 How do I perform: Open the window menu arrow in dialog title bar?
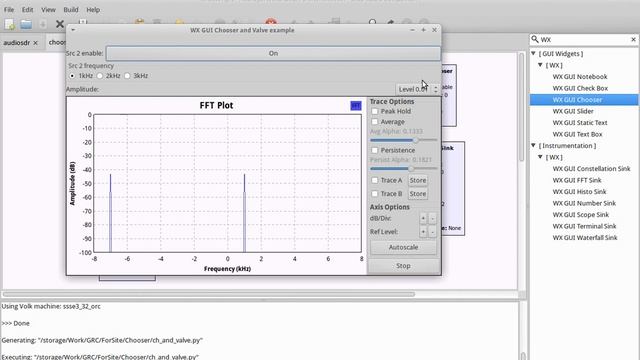click(73, 30)
